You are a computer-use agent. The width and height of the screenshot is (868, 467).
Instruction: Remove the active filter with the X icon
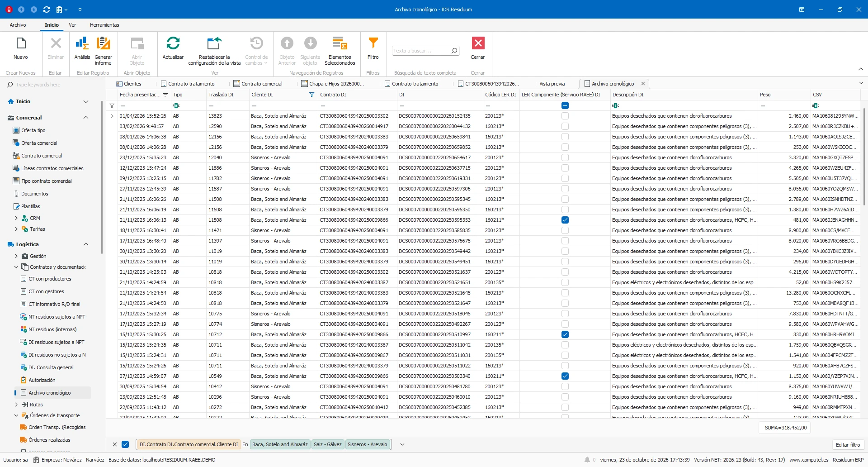[x=115, y=444]
